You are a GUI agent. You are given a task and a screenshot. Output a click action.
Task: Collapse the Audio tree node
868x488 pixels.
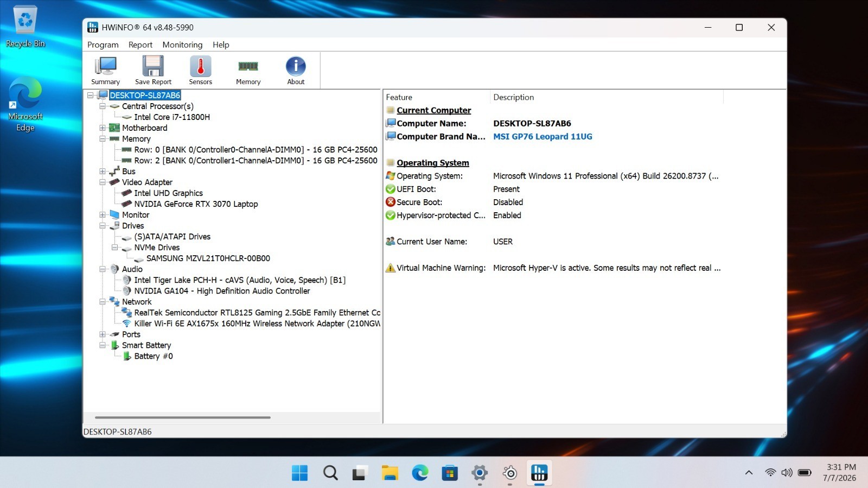pos(103,269)
